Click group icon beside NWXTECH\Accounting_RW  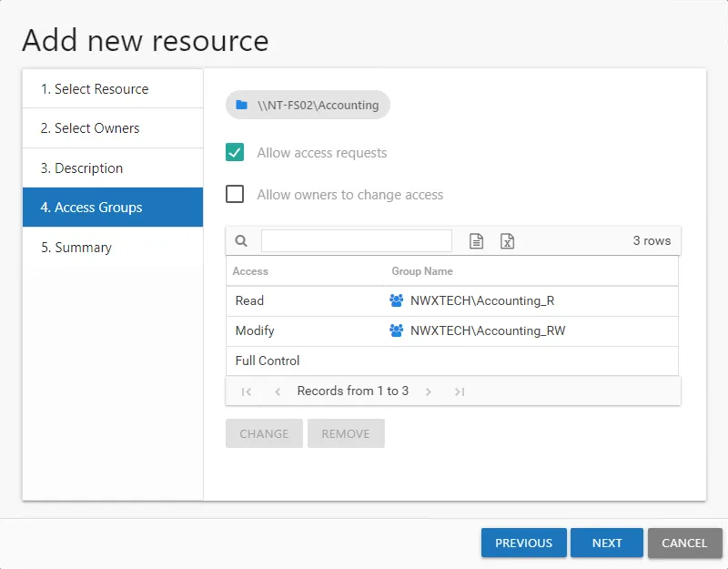pos(396,330)
